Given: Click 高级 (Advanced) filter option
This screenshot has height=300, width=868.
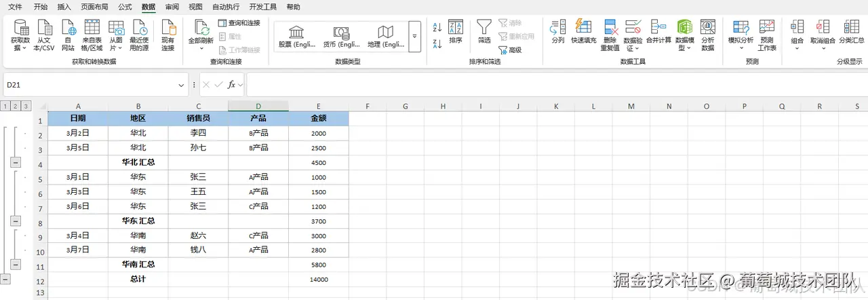Looking at the screenshot, I should pyautogui.click(x=510, y=50).
